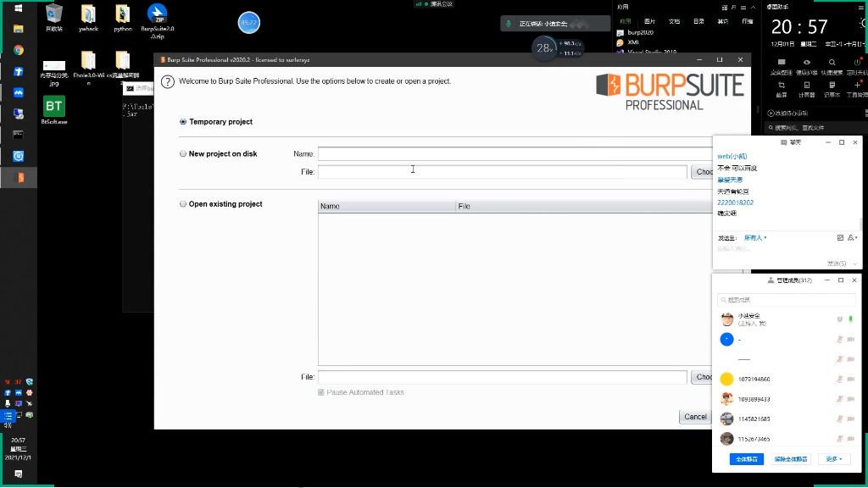868x488 pixels.
Task: Toggle the Pause Automated Tasks checkbox
Action: pyautogui.click(x=321, y=392)
